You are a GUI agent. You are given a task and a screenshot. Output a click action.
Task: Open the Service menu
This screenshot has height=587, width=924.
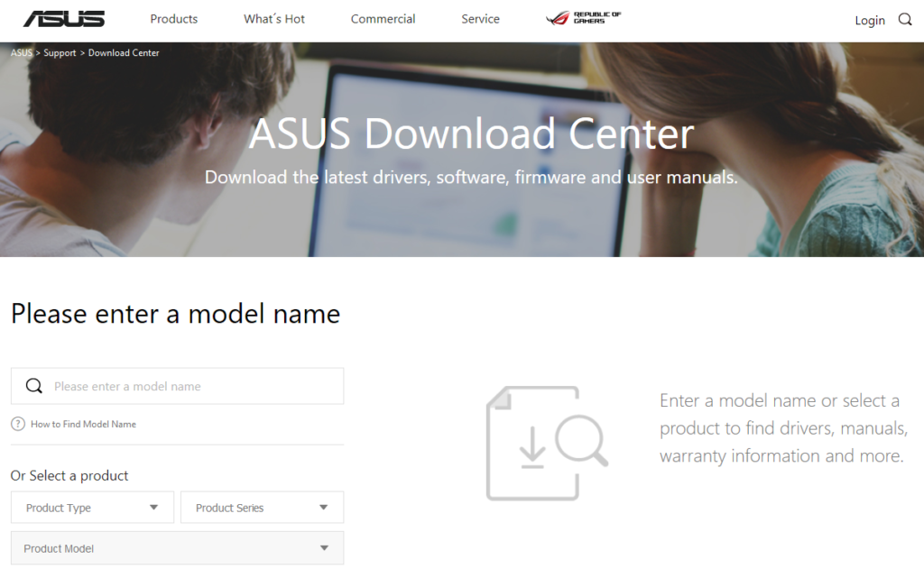tap(480, 19)
